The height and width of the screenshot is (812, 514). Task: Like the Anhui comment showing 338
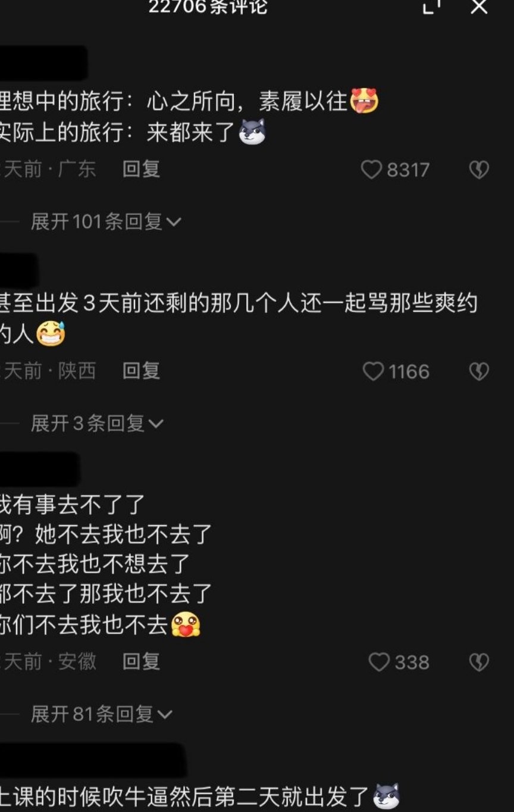399,662
